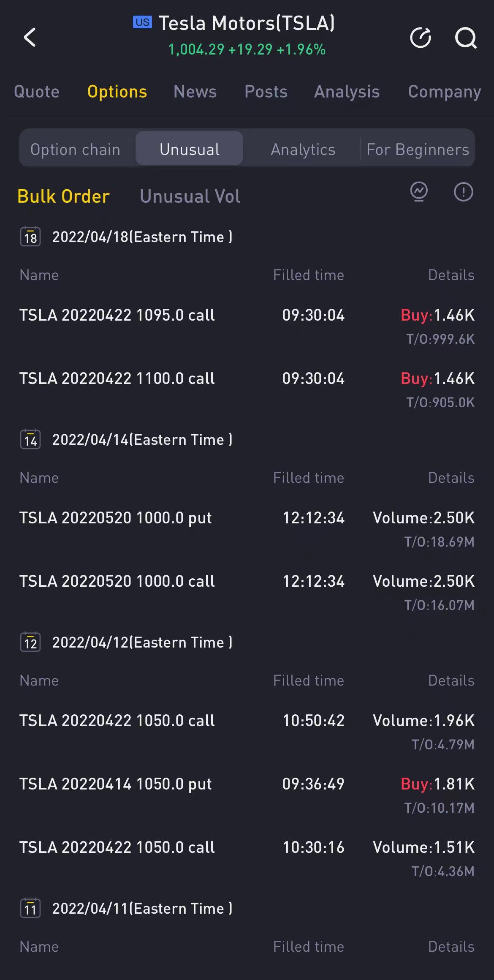Viewport: 494px width, 980px height.
Task: Open TSLA 20220414 1050.0 put order
Action: pyautogui.click(x=116, y=784)
